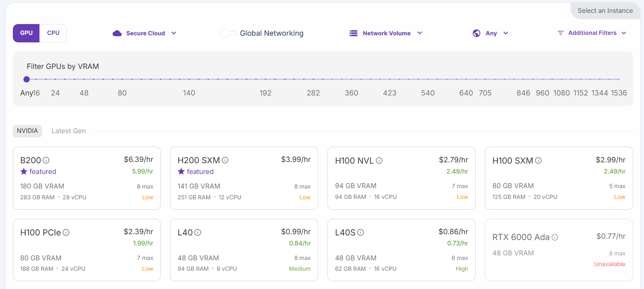Toggle the Global Networking switch
The height and width of the screenshot is (289, 644).
click(228, 33)
